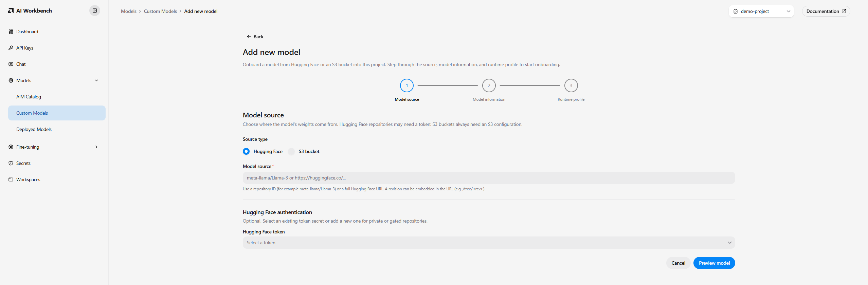Collapse the Models sidebar section chevron
The height and width of the screenshot is (285, 868).
click(x=96, y=80)
